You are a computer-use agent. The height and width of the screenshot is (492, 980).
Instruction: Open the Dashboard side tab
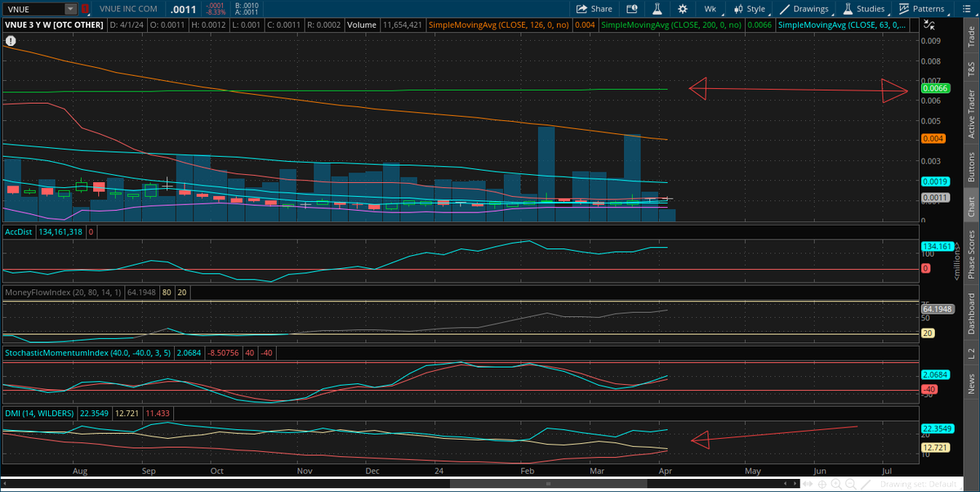(x=971, y=313)
